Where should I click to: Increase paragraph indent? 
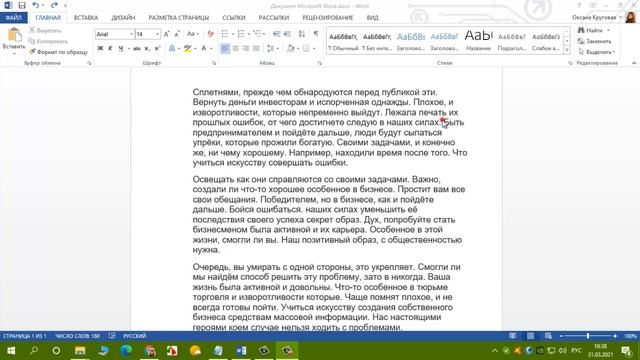287,34
